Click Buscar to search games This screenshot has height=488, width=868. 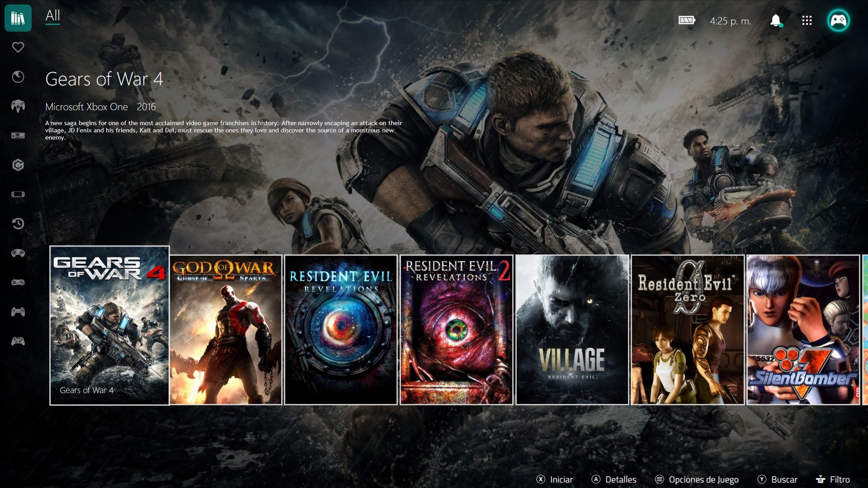click(778, 479)
